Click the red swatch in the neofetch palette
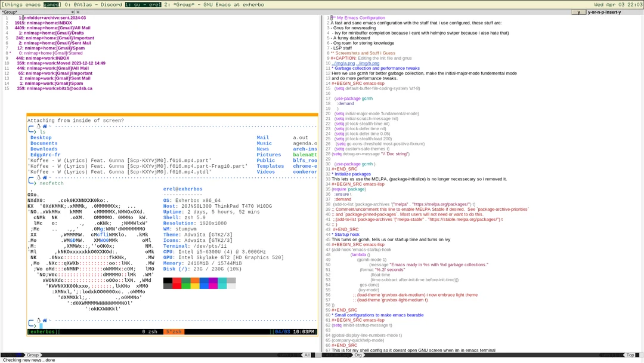 click(x=177, y=281)
